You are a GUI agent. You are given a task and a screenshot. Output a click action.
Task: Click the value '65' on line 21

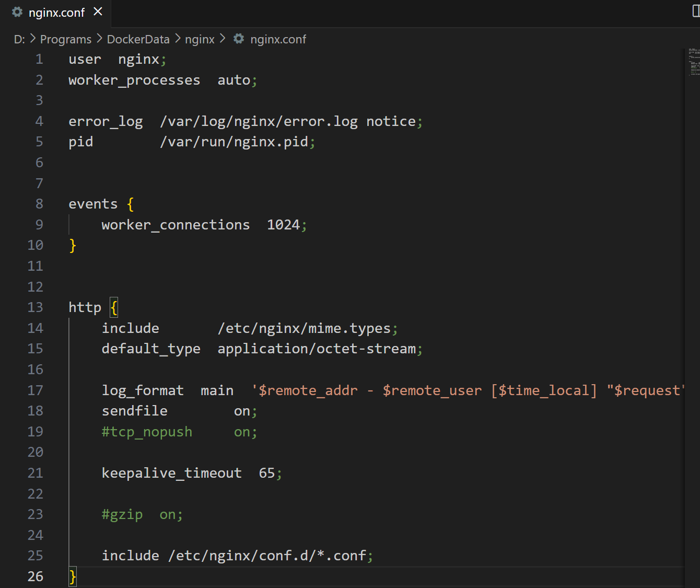point(267,474)
